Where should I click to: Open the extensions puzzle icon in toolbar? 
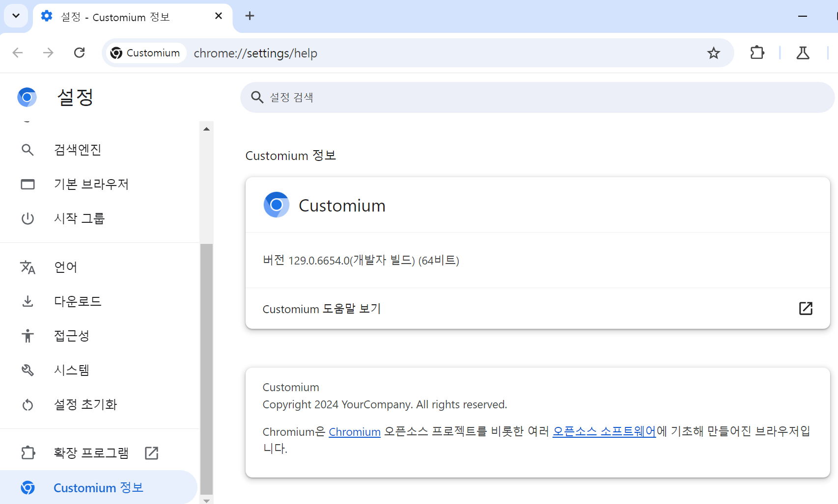(x=757, y=53)
